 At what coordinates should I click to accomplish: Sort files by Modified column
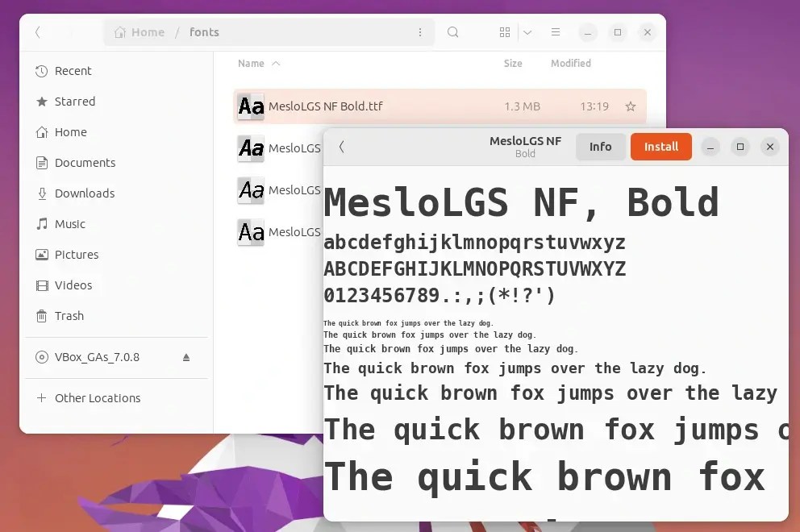pyautogui.click(x=570, y=63)
